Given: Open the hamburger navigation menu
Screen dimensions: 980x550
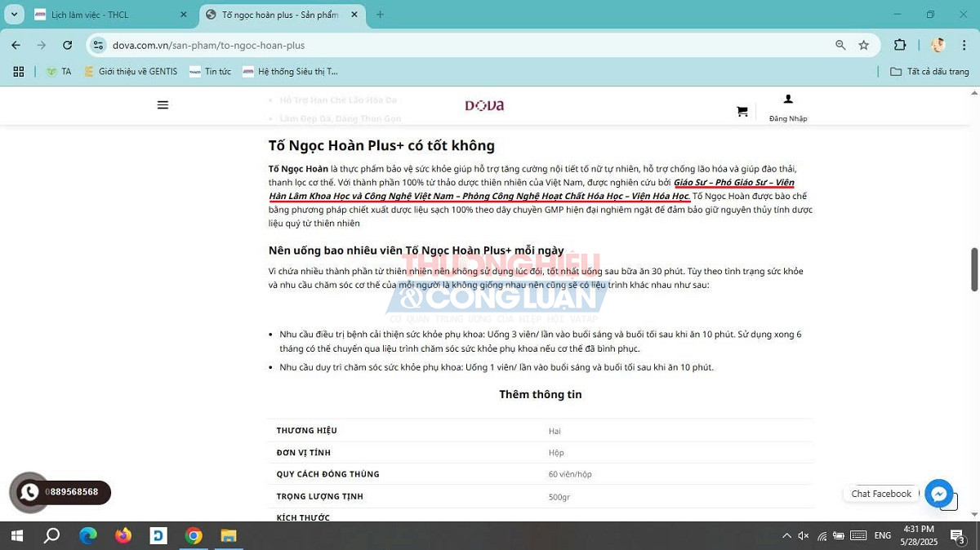Looking at the screenshot, I should (x=163, y=104).
